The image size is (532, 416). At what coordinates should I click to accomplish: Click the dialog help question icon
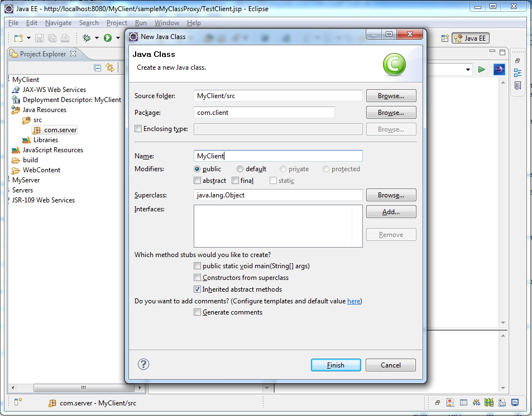point(143,365)
